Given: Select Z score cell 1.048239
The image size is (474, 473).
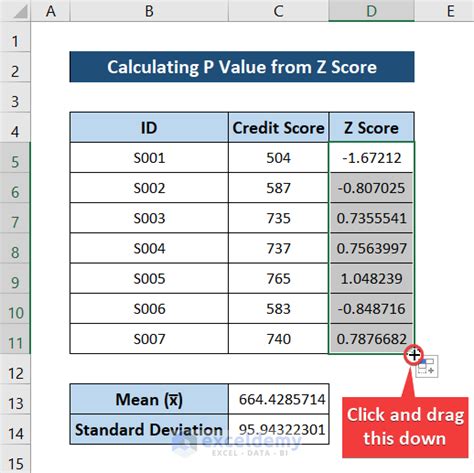Looking at the screenshot, I should (x=371, y=278).
